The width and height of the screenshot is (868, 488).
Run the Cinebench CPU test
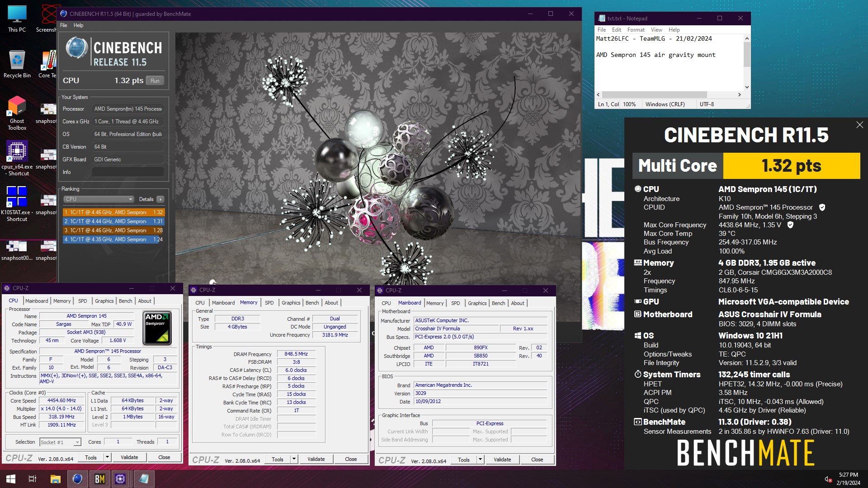click(155, 81)
